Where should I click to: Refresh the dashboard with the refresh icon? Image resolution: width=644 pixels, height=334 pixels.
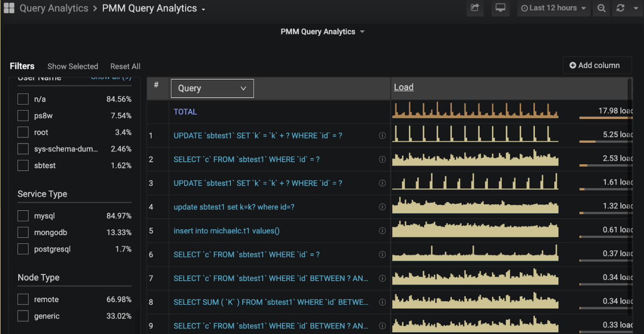[620, 8]
